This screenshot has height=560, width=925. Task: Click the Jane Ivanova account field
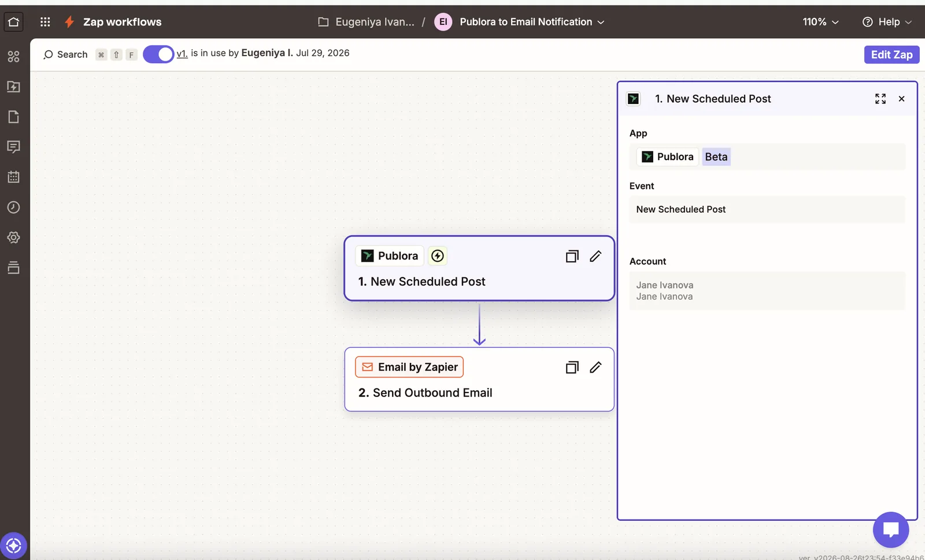click(767, 291)
